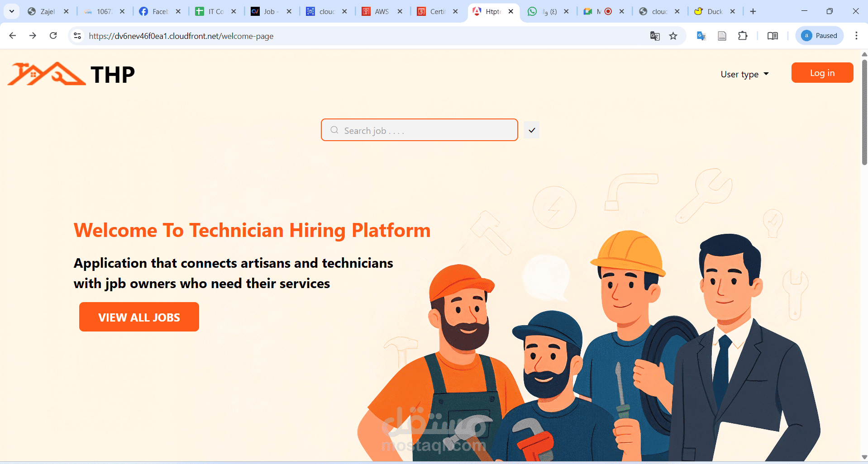This screenshot has height=464, width=868.
Task: Reload the page with the refresh icon
Action: tap(53, 36)
